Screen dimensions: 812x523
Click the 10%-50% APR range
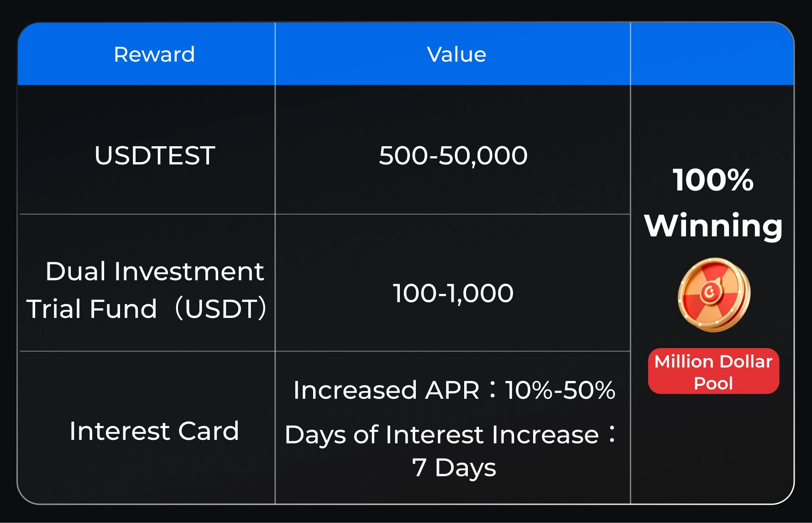click(561, 390)
